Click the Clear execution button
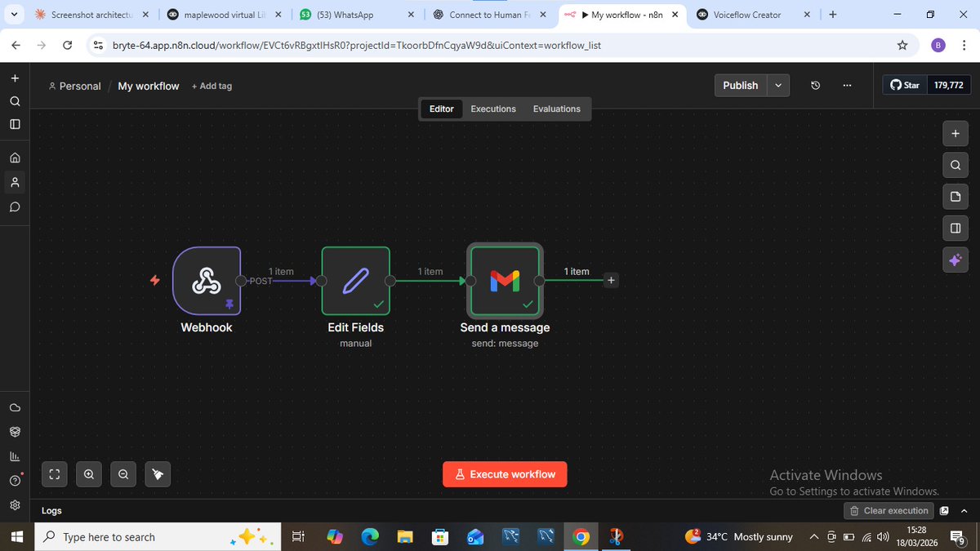 click(x=889, y=511)
